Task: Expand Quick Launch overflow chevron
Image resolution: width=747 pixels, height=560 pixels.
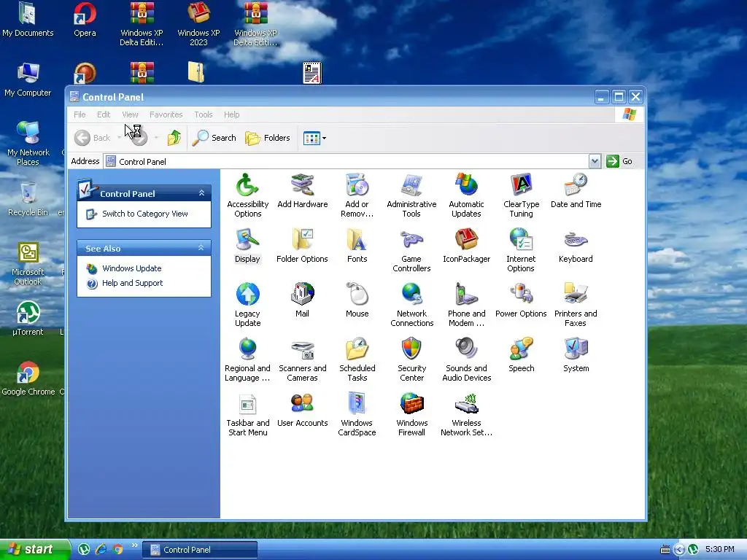Action: click(134, 545)
